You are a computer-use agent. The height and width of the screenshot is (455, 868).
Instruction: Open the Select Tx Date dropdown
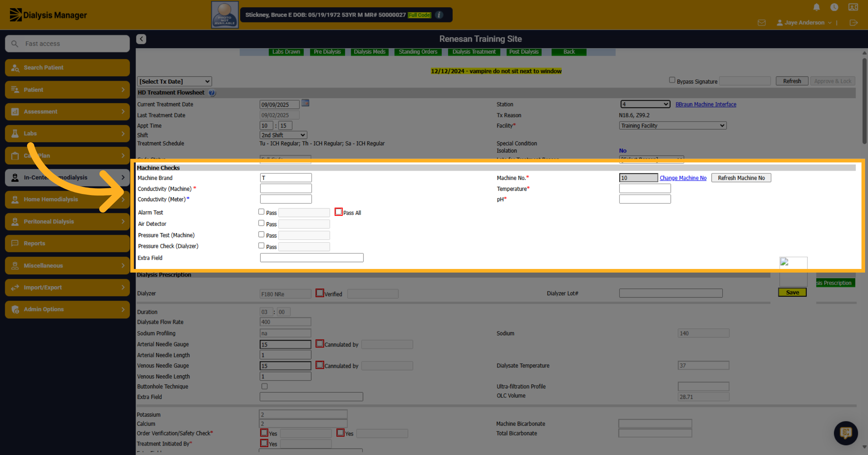[174, 81]
